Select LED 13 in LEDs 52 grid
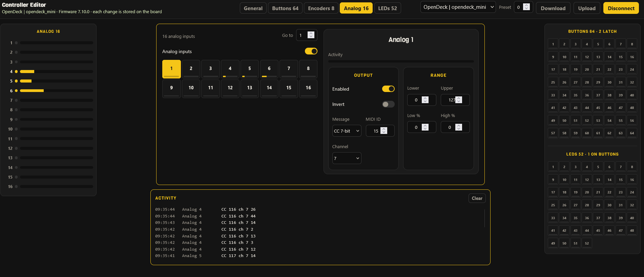The width and height of the screenshot is (644, 277). [598, 180]
